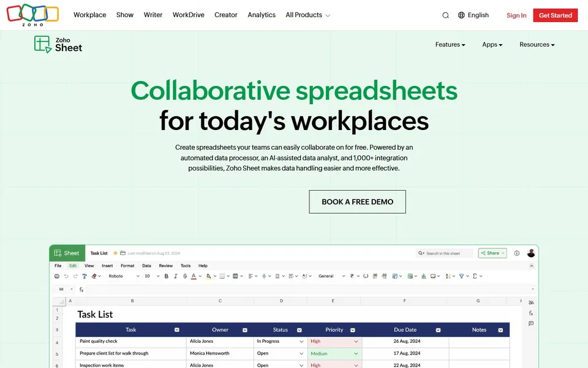Viewport: 588px width, 368px height.
Task: Collapse the toolbar with up chevron
Action: point(532,266)
